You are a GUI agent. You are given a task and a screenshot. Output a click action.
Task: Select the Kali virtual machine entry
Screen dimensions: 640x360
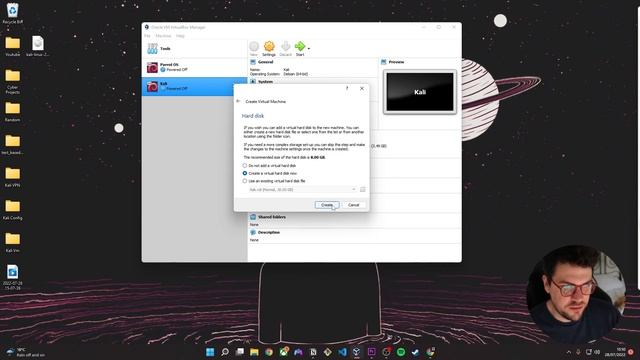coord(195,87)
